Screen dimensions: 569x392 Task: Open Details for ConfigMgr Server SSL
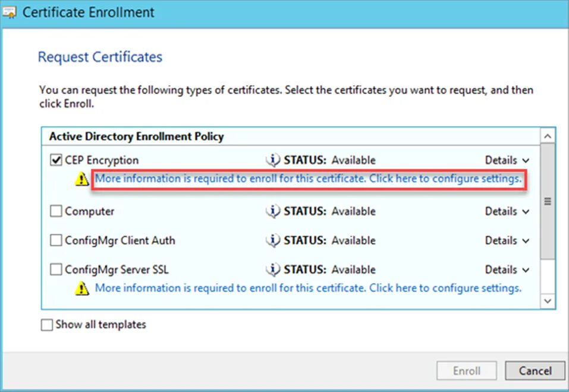[x=507, y=269]
